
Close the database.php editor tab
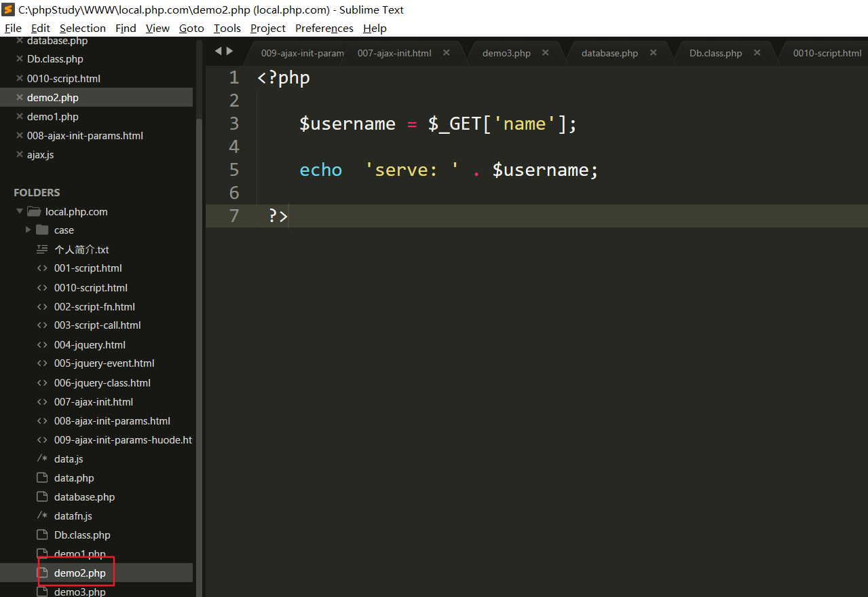[x=653, y=53]
